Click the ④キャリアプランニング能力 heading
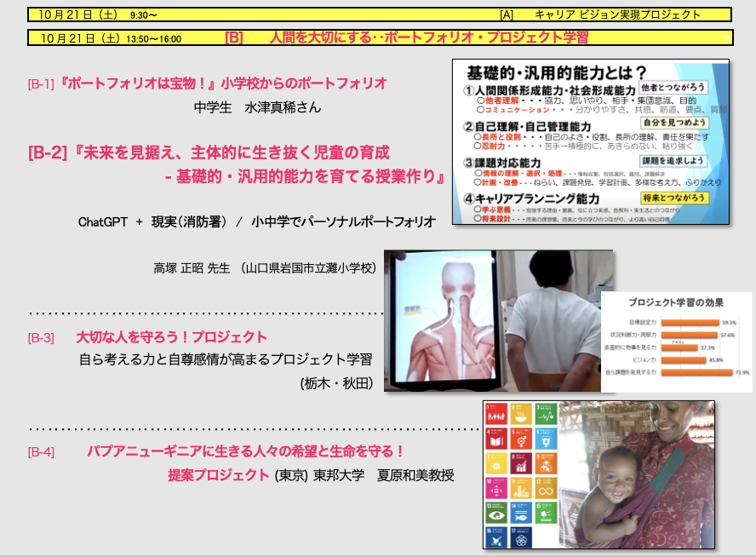The height and width of the screenshot is (557, 756). pyautogui.click(x=531, y=198)
